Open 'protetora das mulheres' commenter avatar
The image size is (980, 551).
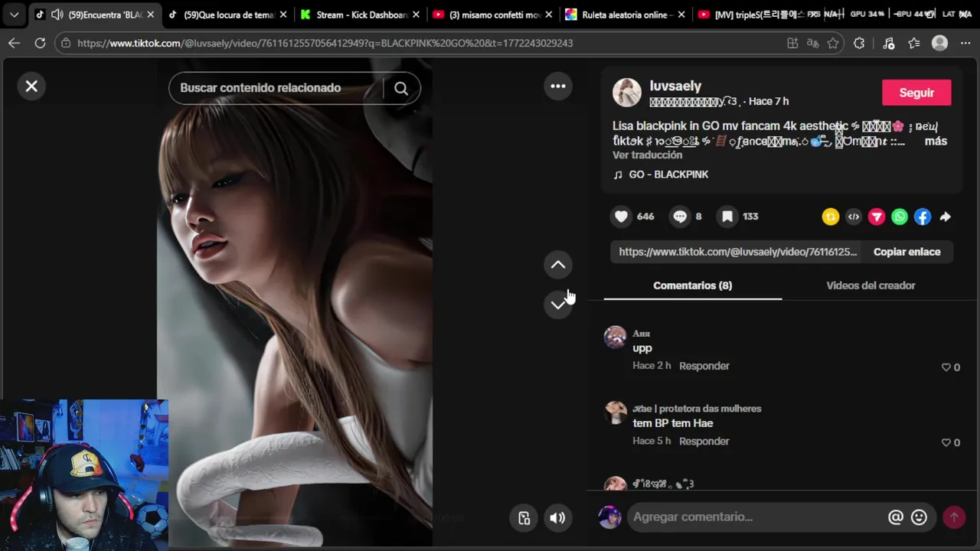pos(615,412)
